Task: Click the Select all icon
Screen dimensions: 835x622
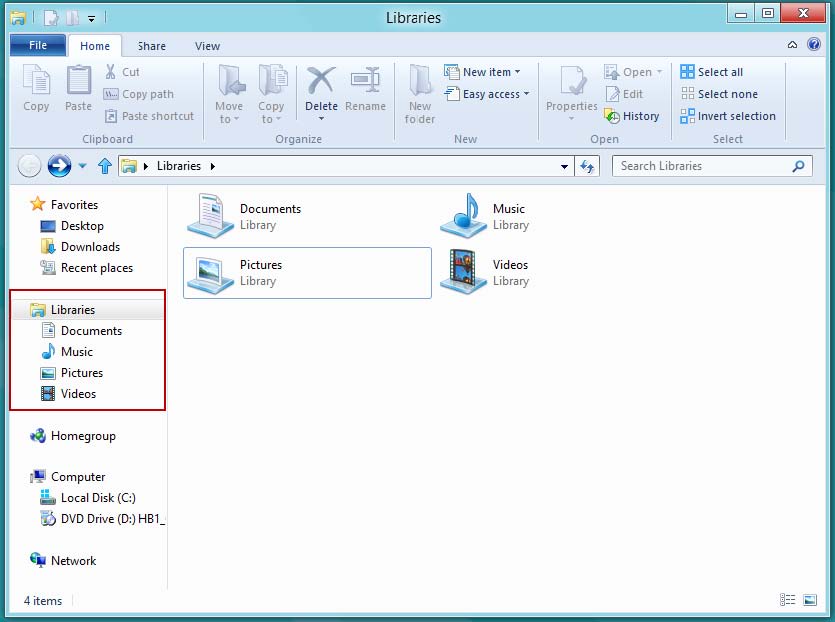Action: 687,72
